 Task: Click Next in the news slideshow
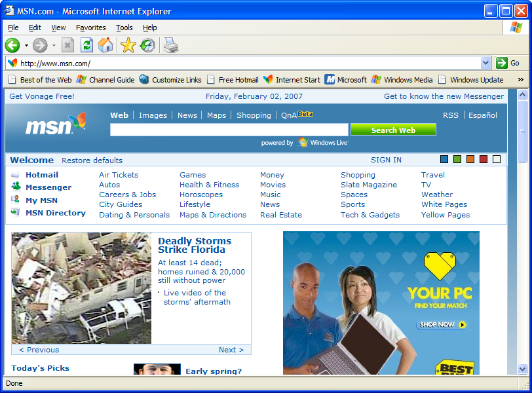[231, 350]
